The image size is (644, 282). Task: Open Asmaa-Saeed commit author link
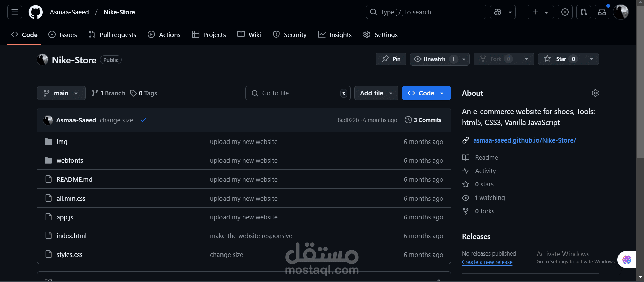(x=76, y=120)
